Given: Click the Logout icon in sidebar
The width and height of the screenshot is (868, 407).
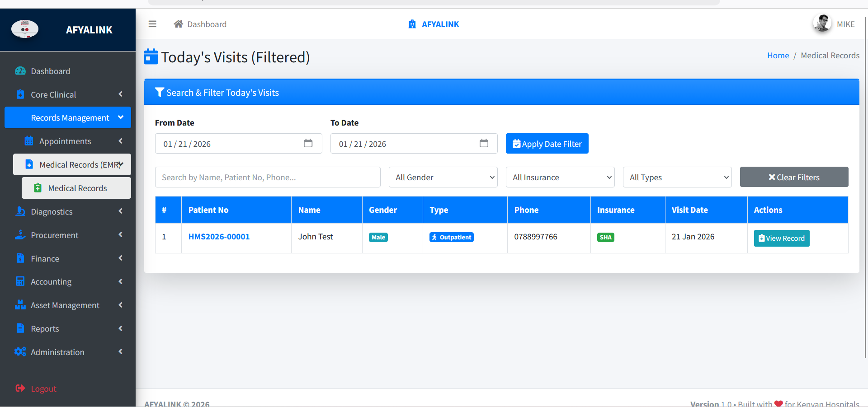Looking at the screenshot, I should pyautogui.click(x=20, y=388).
